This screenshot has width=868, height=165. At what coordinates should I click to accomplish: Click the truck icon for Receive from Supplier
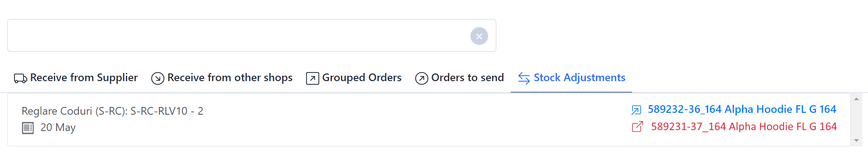point(21,78)
